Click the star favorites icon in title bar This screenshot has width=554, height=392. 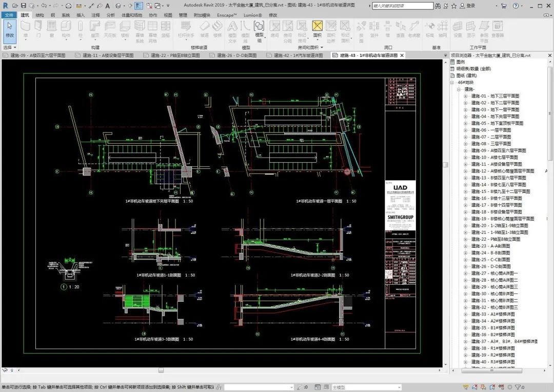click(x=454, y=6)
